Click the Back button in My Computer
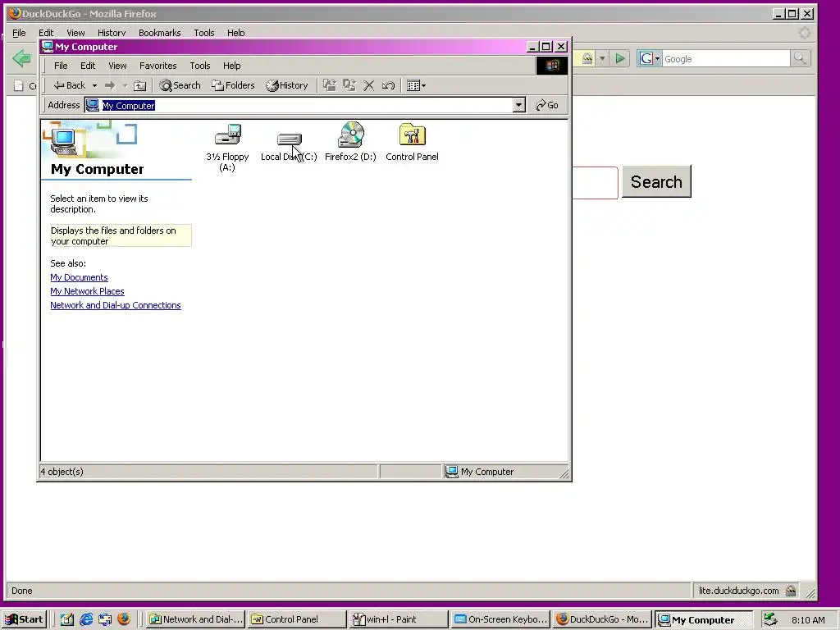The image size is (840, 630). (70, 85)
